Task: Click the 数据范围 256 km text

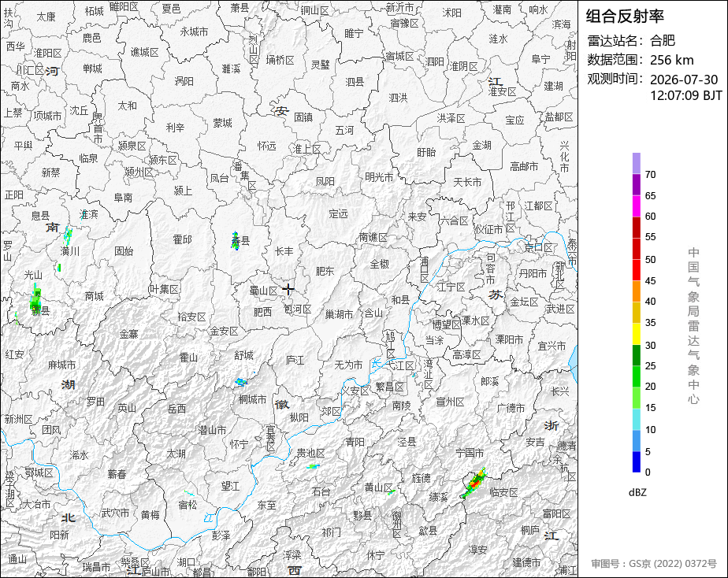Action: click(x=641, y=60)
